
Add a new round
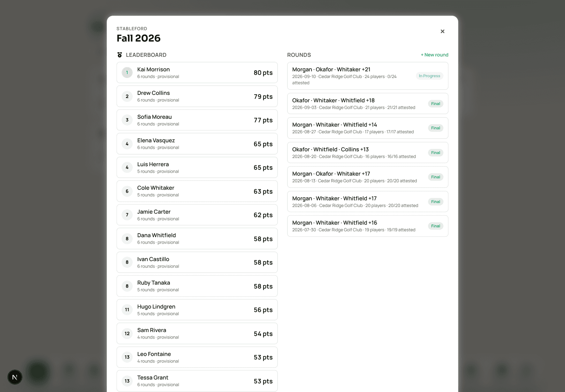[434, 55]
